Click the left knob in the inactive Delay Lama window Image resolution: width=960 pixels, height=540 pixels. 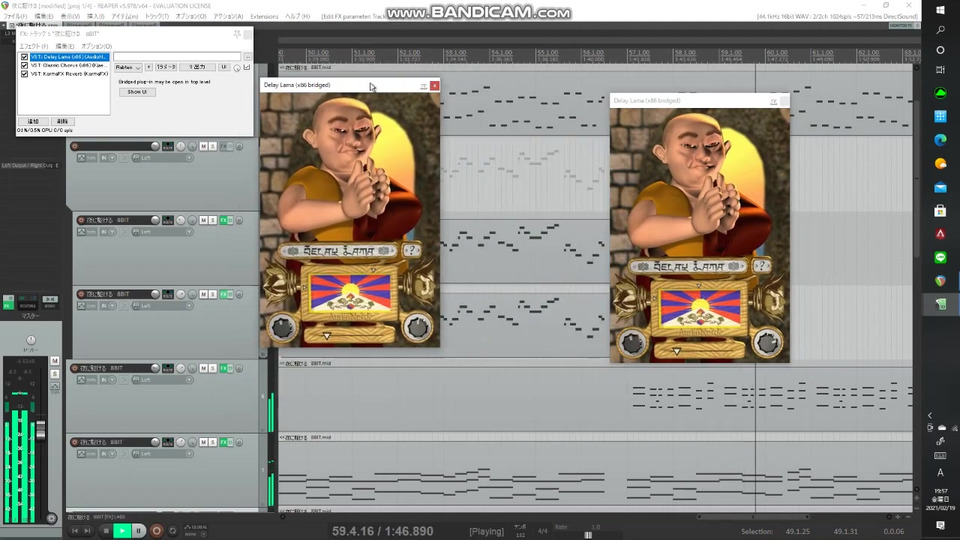pyautogui.click(x=632, y=343)
